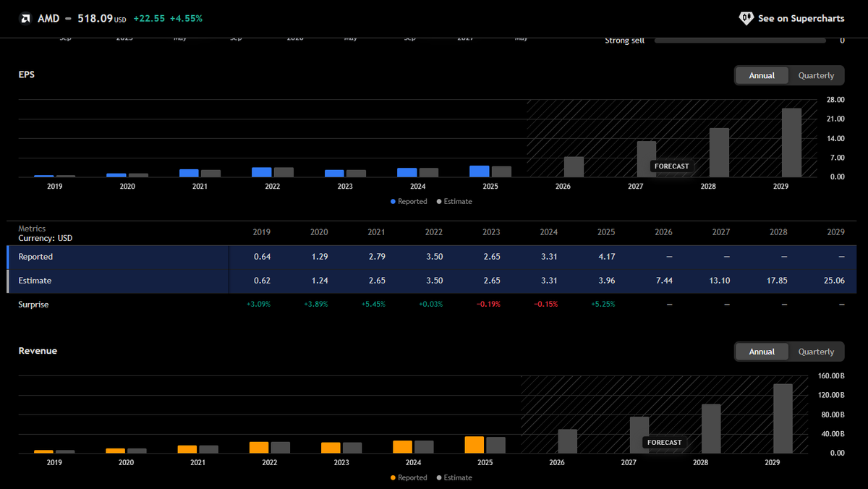Click Estimate value 3.96 for 2025
Image resolution: width=868 pixels, height=489 pixels.
click(x=606, y=281)
